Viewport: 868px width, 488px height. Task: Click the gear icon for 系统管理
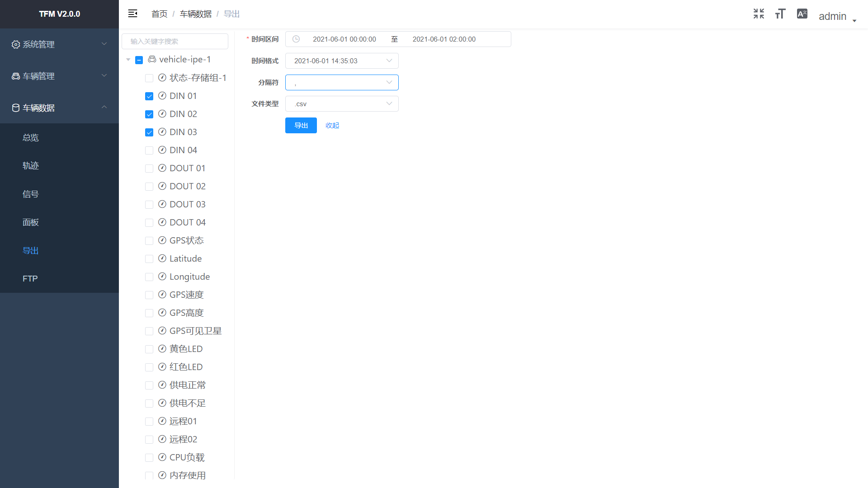[16, 44]
